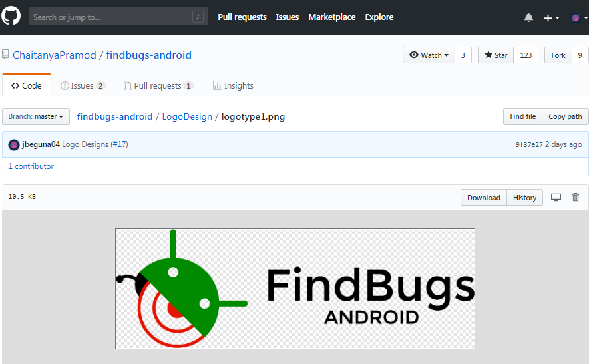Image resolution: width=589 pixels, height=364 pixels.
Task: Click the repository book icon
Action: [x=5, y=55]
